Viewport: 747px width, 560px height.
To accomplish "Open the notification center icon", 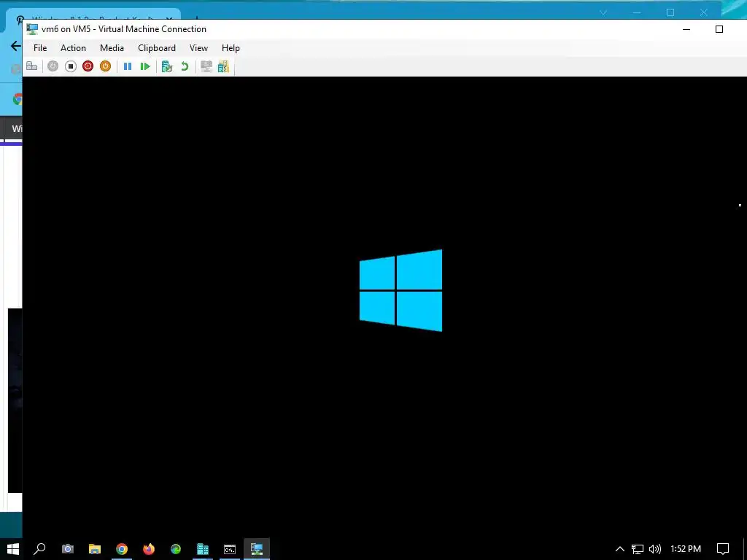I will (x=723, y=549).
